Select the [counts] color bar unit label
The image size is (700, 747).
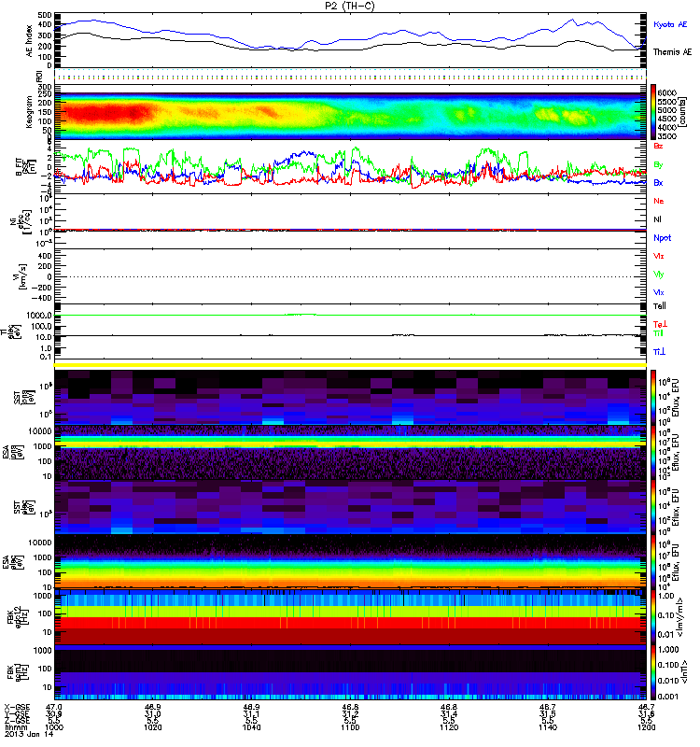(683, 112)
